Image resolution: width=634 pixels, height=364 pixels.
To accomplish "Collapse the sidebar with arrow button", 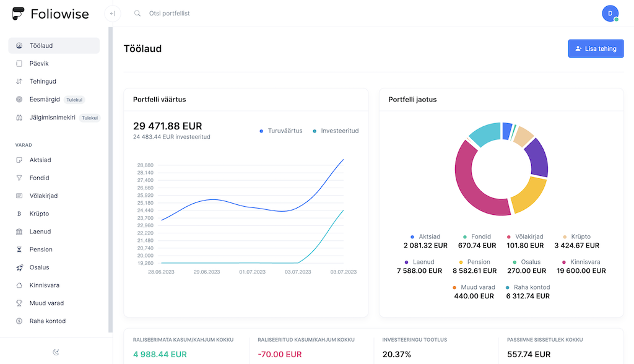I will tap(112, 14).
